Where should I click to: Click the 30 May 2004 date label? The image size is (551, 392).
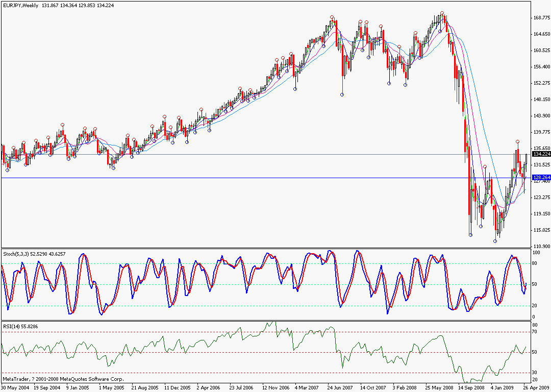coord(15,388)
